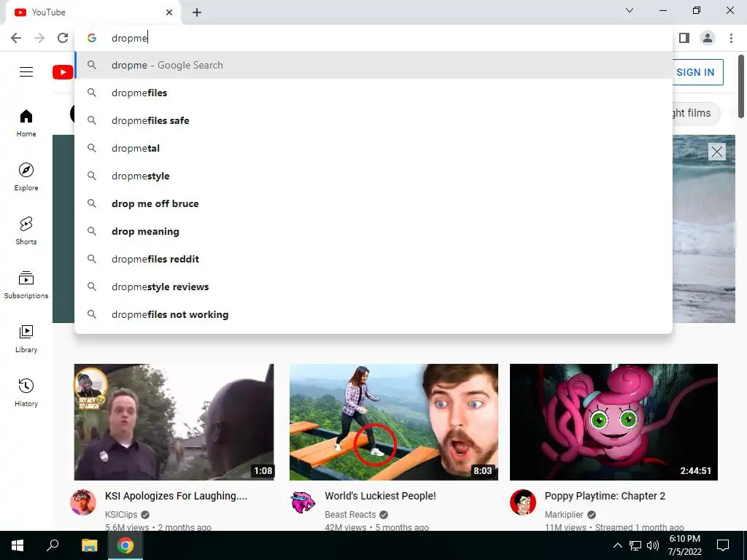Open the KSIClips channel link
Viewport: 747px width, 560px height.
(x=121, y=515)
